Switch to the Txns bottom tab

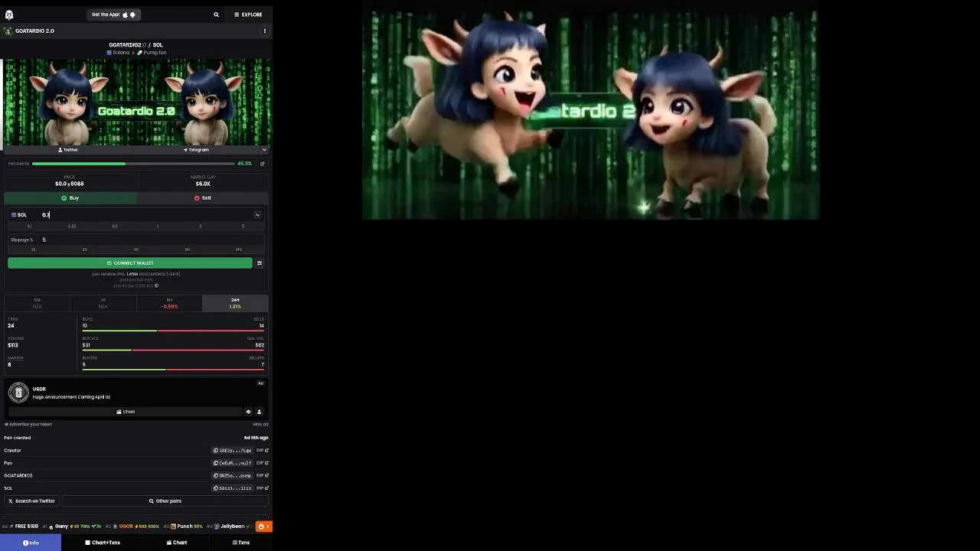(x=241, y=543)
